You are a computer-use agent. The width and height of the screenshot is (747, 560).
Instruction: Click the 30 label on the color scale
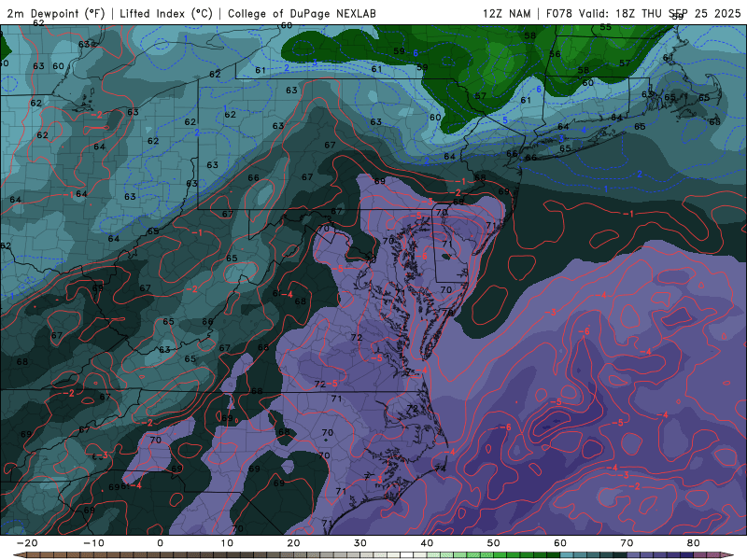pos(360,543)
